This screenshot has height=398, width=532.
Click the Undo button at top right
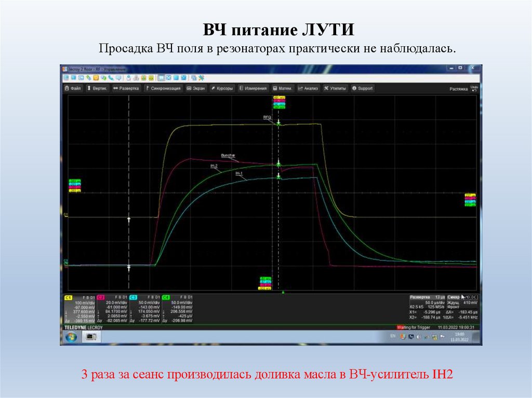pyautogui.click(x=474, y=88)
